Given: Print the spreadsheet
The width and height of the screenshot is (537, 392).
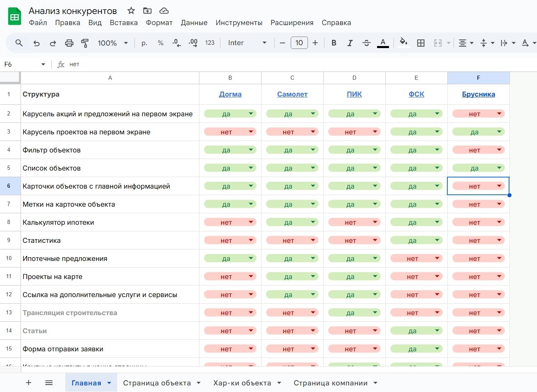Looking at the screenshot, I should tap(69, 43).
